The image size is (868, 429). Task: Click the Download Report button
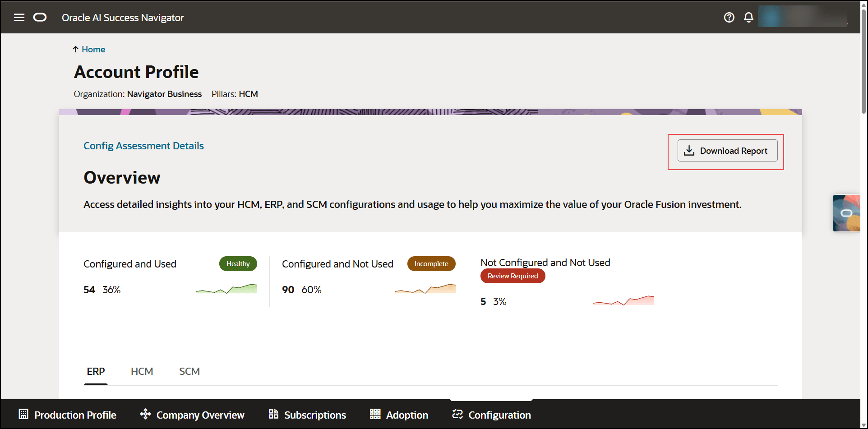(x=727, y=151)
